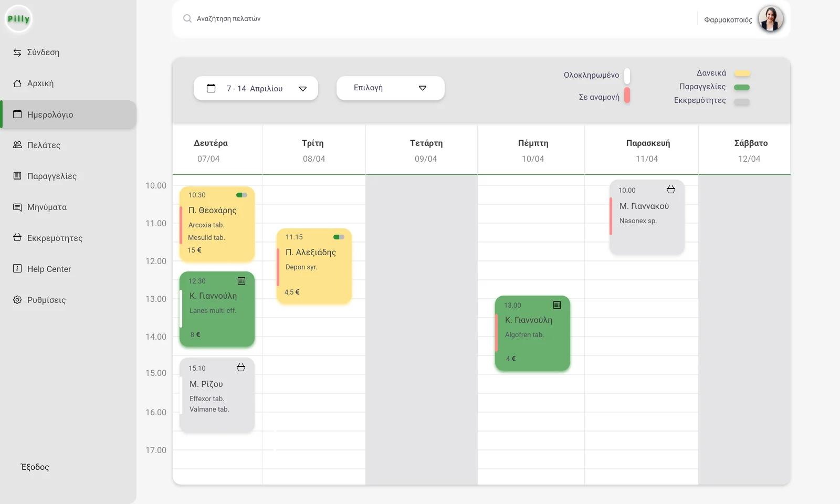Click the Help Center info icon
Screen dimensions: 840x504
(17, 268)
